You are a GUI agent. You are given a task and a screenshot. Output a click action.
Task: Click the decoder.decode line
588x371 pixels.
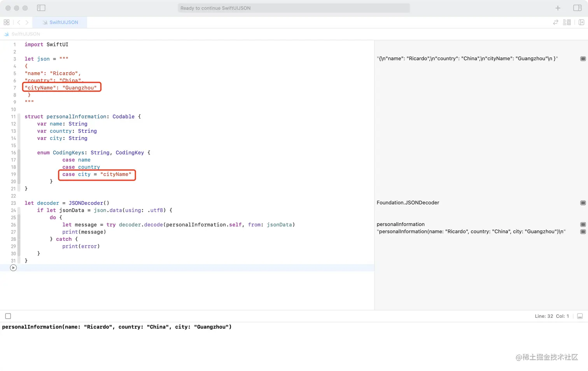point(178,225)
